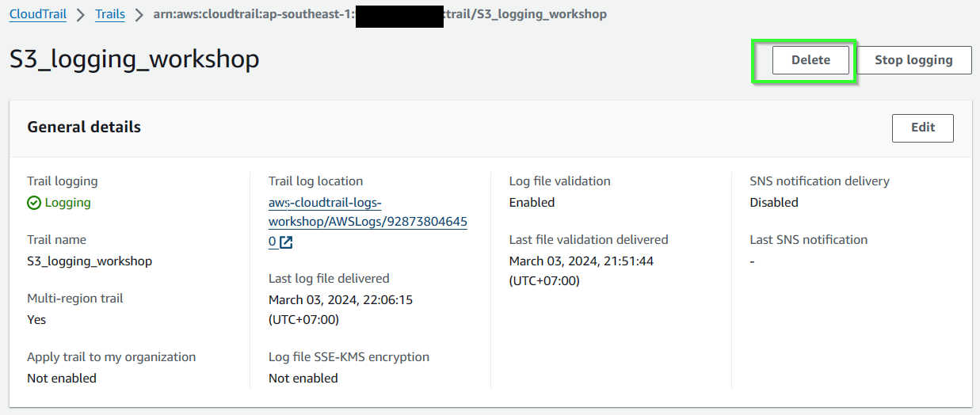
Task: Click the S3_logging_workshop page heading
Action: 135,59
